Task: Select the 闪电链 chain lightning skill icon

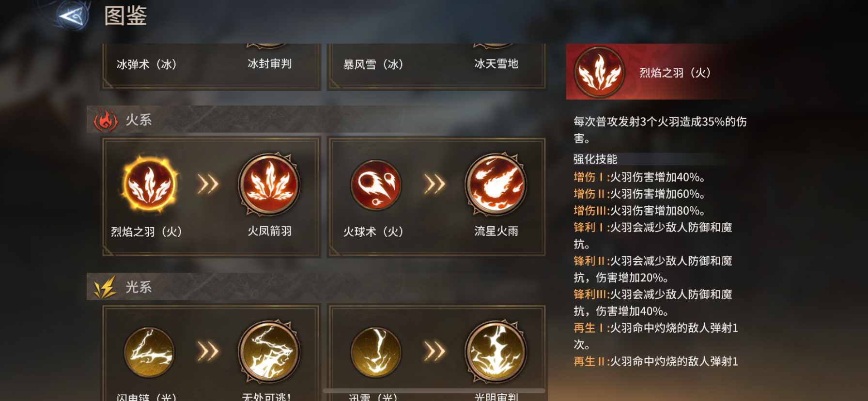Action: pyautogui.click(x=149, y=352)
